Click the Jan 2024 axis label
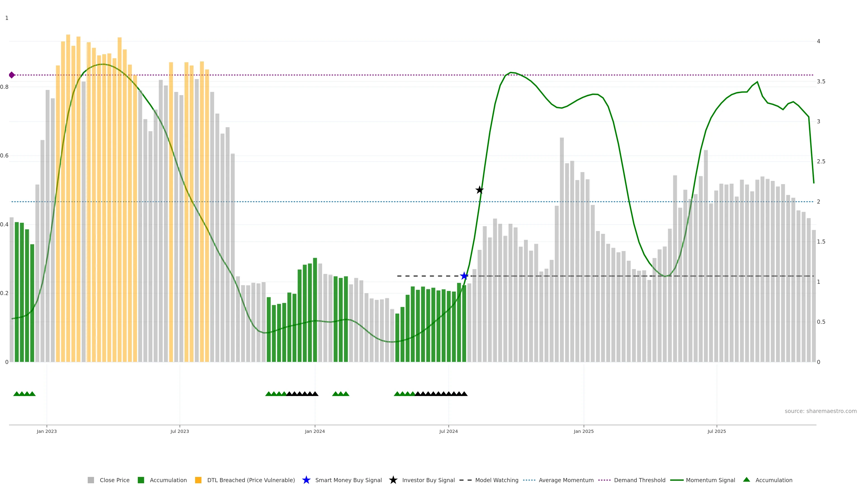868x488 pixels. (x=315, y=431)
